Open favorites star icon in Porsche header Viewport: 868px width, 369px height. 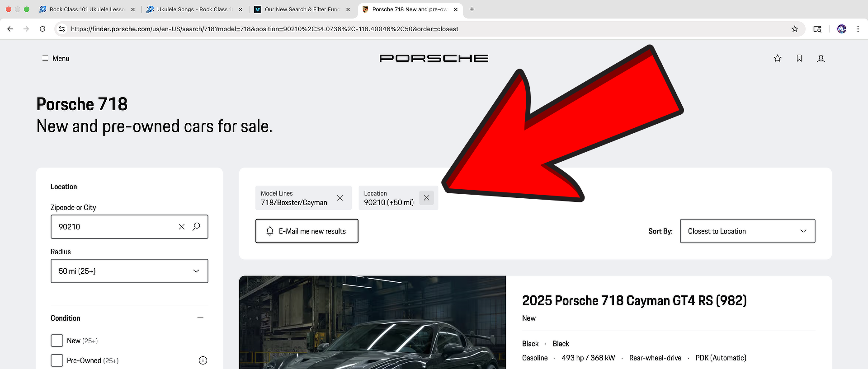[x=778, y=58]
